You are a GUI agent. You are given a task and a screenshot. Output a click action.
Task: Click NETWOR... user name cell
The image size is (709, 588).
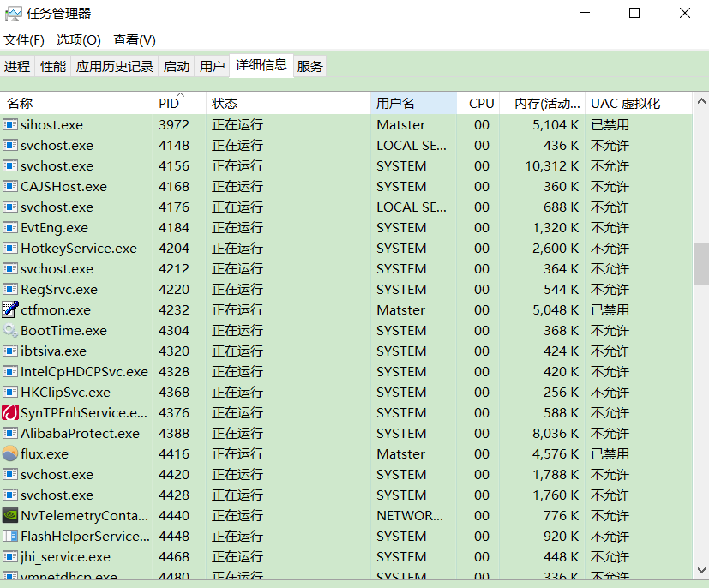click(410, 516)
